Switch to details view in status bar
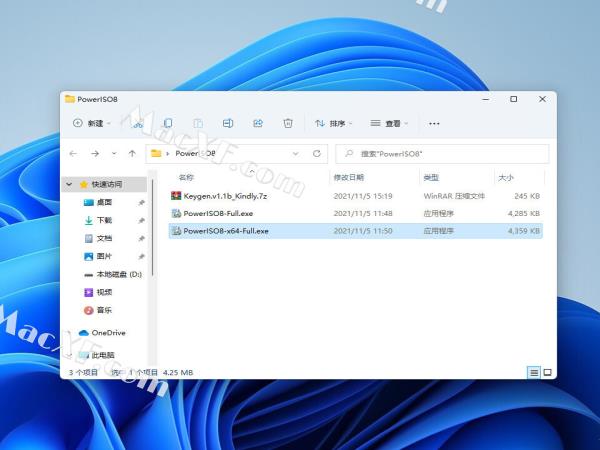The width and height of the screenshot is (600, 450). pyautogui.click(x=534, y=372)
